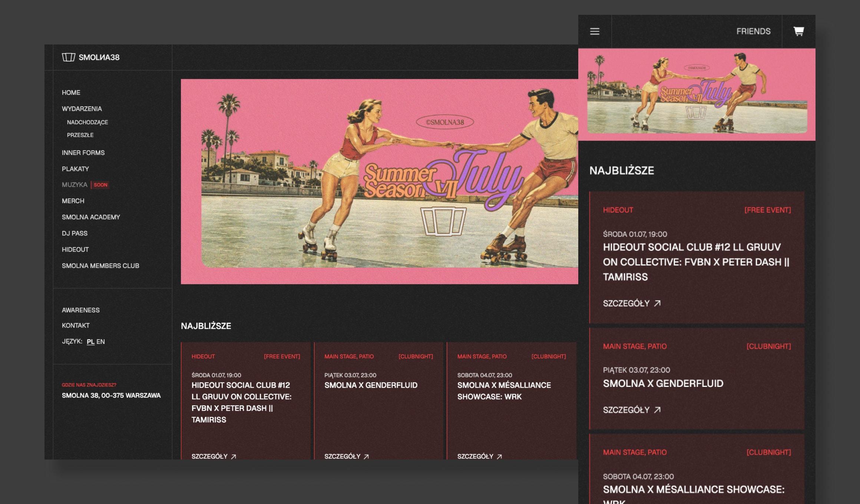Click the address SMOLNA 38, 00-375 WARSZAWA
Image resolution: width=860 pixels, height=504 pixels.
(x=111, y=395)
